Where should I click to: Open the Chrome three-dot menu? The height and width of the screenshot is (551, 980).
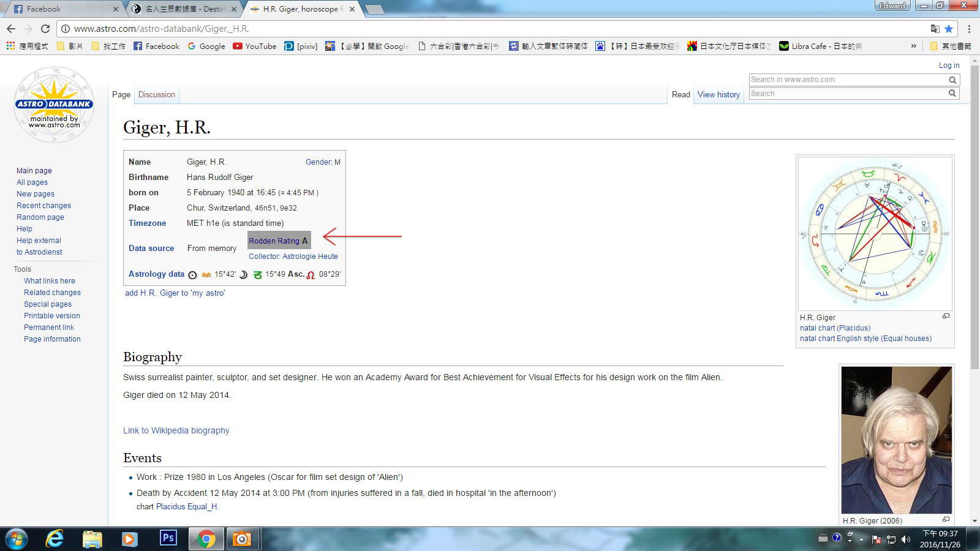pyautogui.click(x=969, y=29)
